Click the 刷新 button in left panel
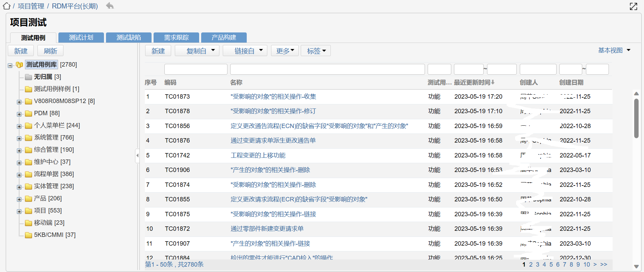 pyautogui.click(x=50, y=51)
